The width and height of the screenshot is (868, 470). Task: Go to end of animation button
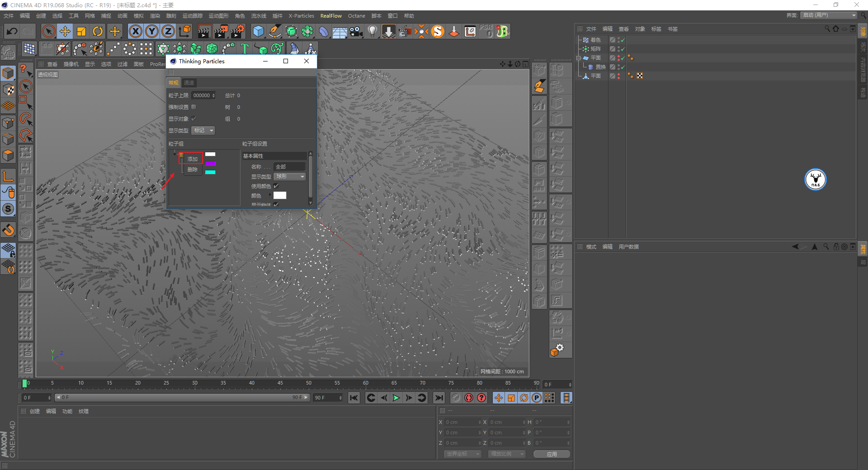439,398
